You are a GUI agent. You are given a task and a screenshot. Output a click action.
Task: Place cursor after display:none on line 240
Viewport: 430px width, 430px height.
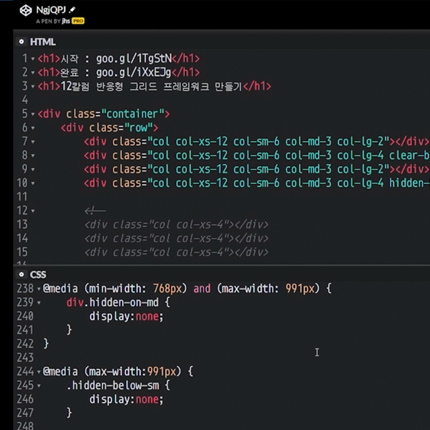(164, 316)
